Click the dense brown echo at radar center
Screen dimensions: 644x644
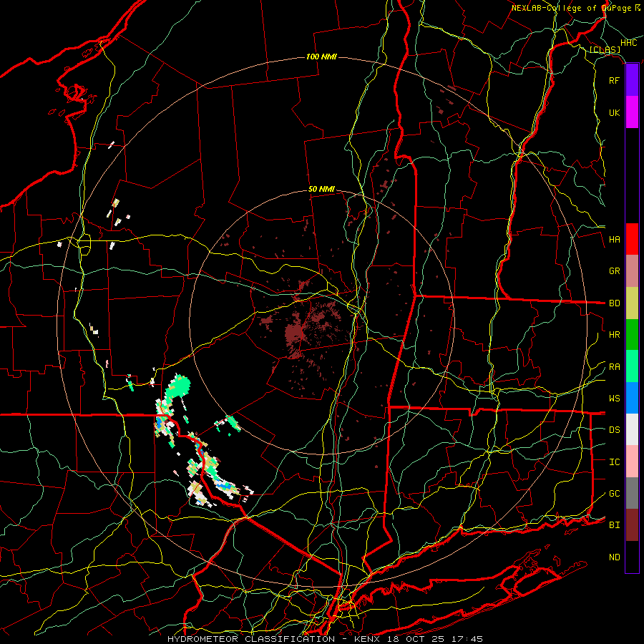click(x=295, y=332)
